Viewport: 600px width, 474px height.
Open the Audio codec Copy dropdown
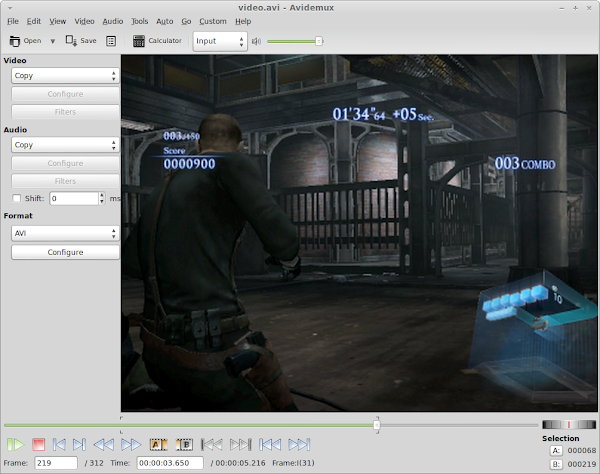(65, 145)
